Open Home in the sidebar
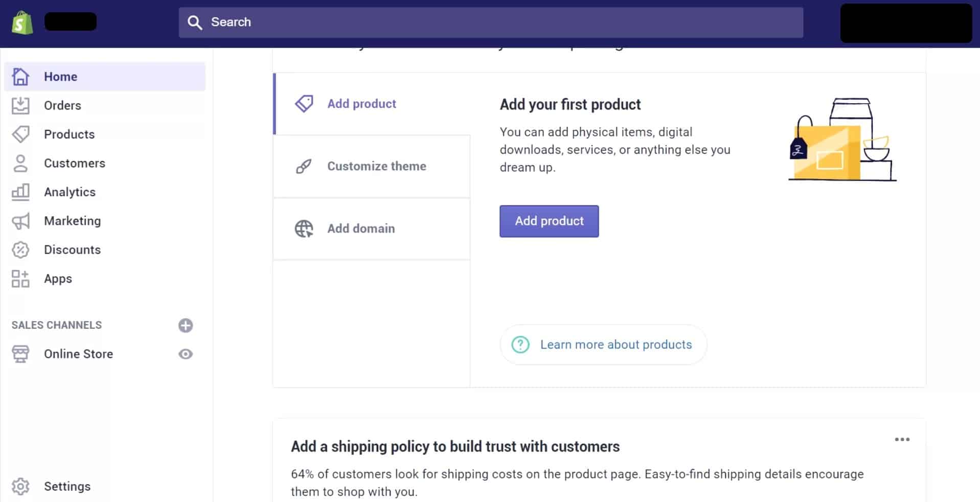The width and height of the screenshot is (980, 502). (105, 77)
